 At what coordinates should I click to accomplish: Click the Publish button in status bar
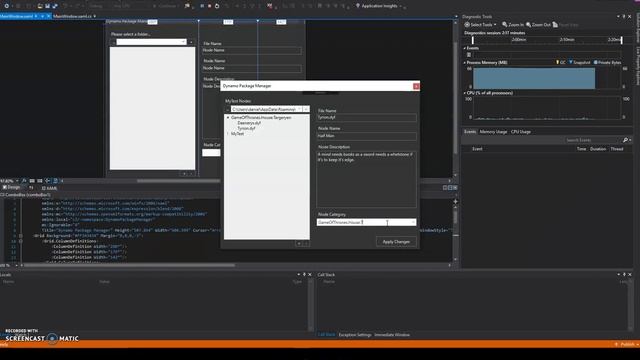pos(627,344)
